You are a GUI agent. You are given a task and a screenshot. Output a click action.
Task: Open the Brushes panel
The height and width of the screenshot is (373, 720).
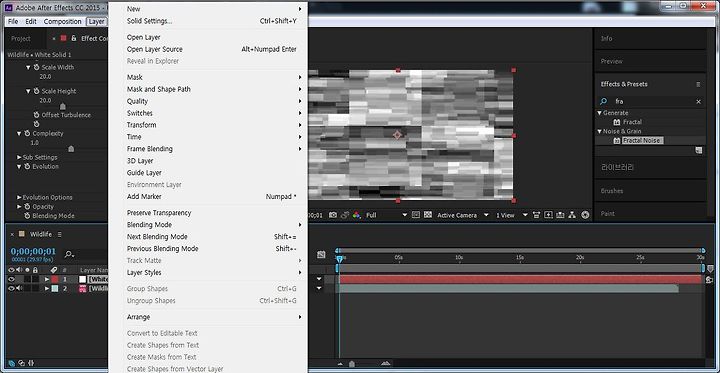tap(612, 191)
